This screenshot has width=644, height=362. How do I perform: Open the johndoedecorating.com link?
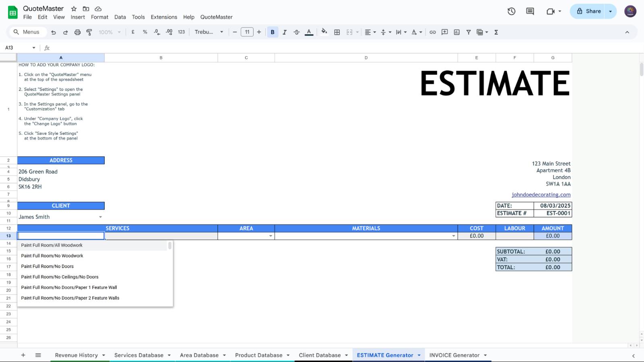[541, 195]
